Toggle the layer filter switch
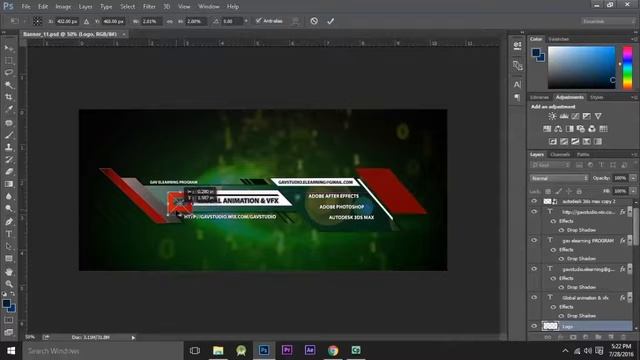The width and height of the screenshot is (640, 360). [x=635, y=164]
